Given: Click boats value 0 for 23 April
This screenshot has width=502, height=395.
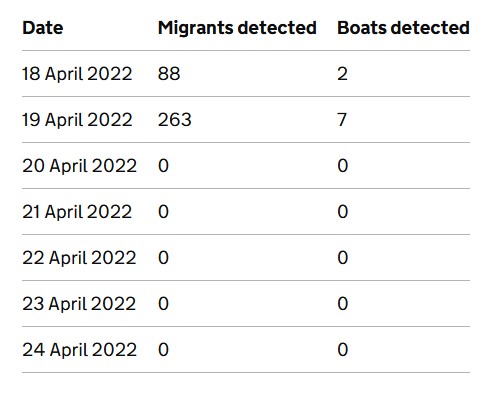Looking at the screenshot, I should point(343,304).
